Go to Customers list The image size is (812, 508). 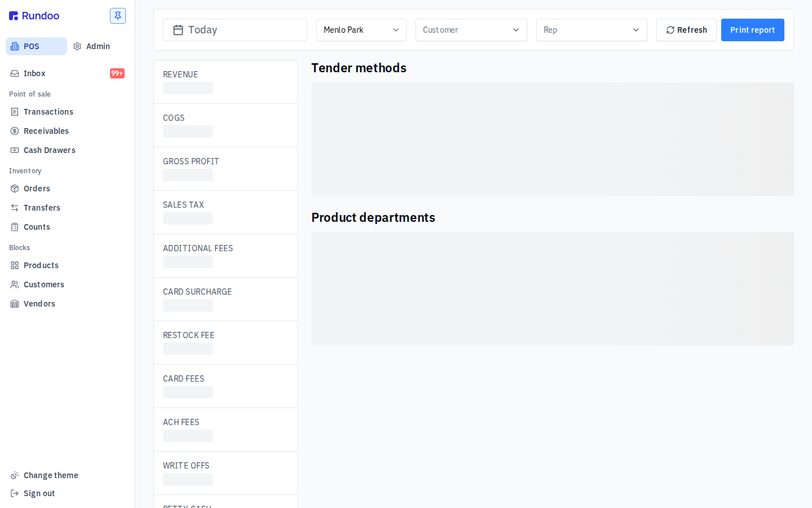(x=67, y=284)
